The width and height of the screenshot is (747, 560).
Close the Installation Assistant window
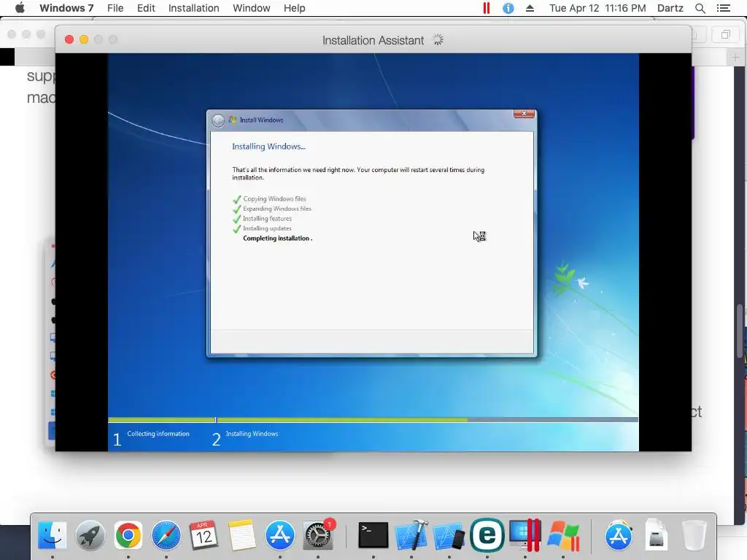(x=69, y=39)
